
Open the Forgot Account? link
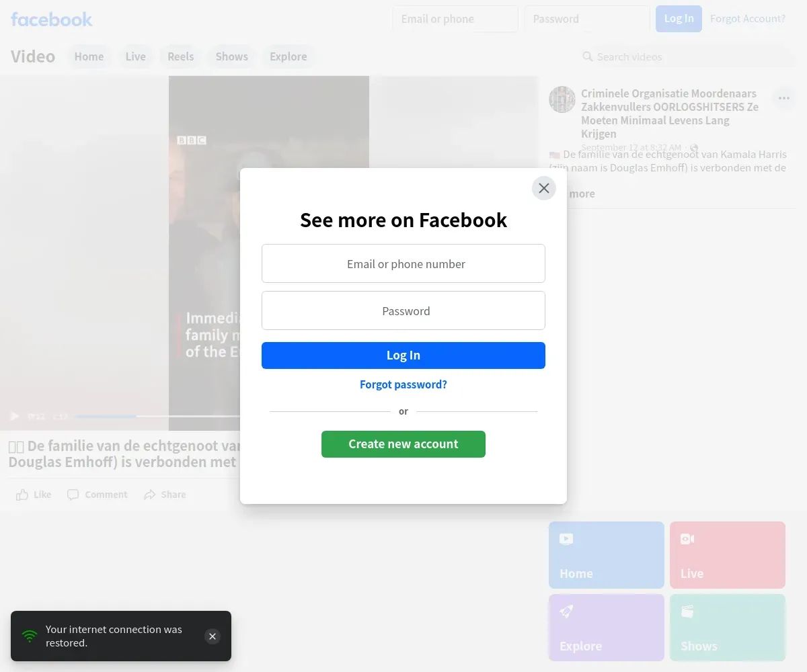(748, 19)
